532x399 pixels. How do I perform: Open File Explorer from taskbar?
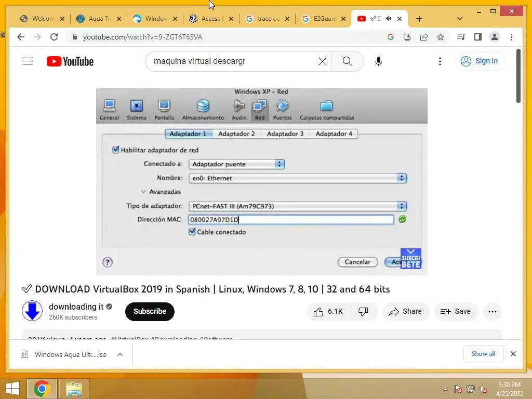74,389
